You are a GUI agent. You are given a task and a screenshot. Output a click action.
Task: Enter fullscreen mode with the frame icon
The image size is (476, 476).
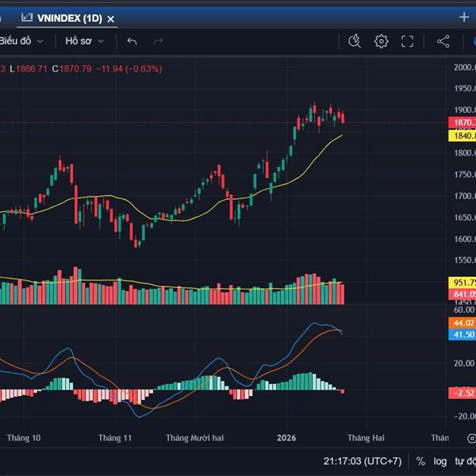click(x=408, y=41)
